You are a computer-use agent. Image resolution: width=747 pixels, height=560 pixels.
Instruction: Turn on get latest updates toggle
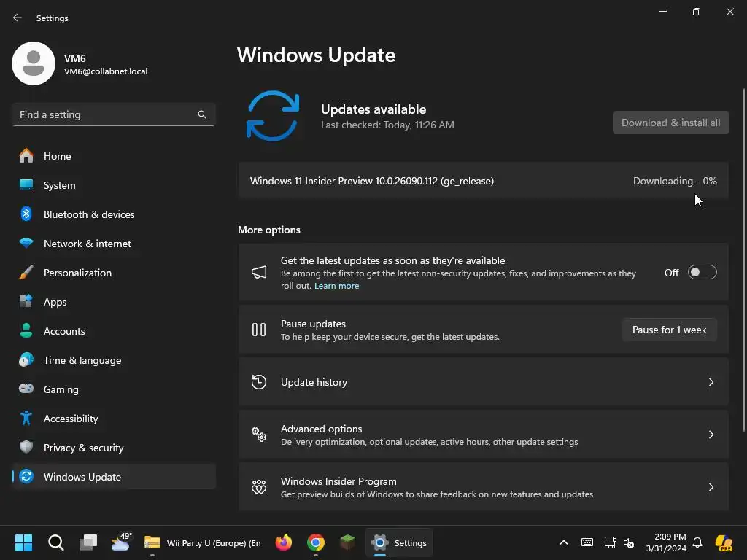point(703,273)
